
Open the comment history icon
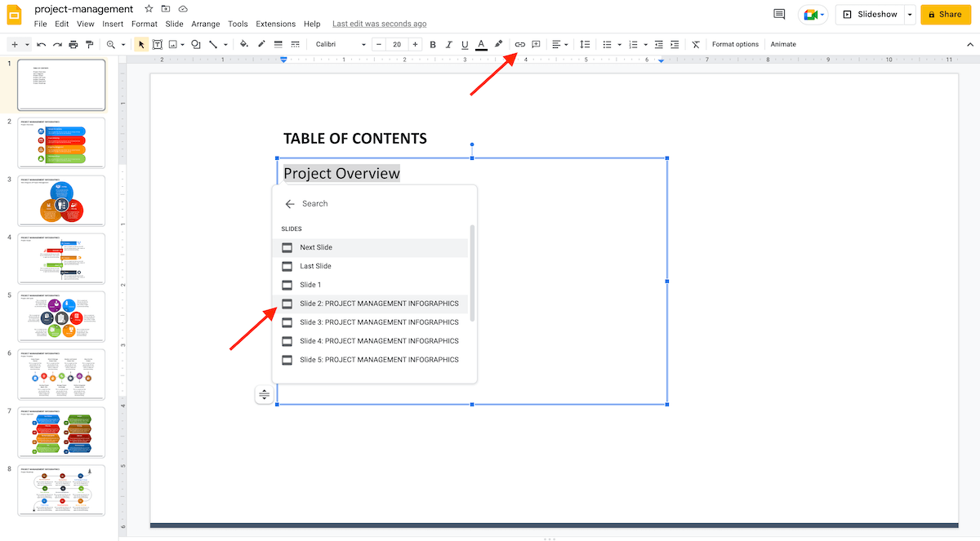(779, 14)
